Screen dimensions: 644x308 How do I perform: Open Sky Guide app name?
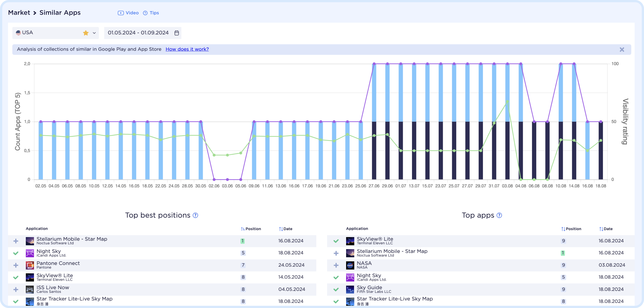pyautogui.click(x=369, y=288)
